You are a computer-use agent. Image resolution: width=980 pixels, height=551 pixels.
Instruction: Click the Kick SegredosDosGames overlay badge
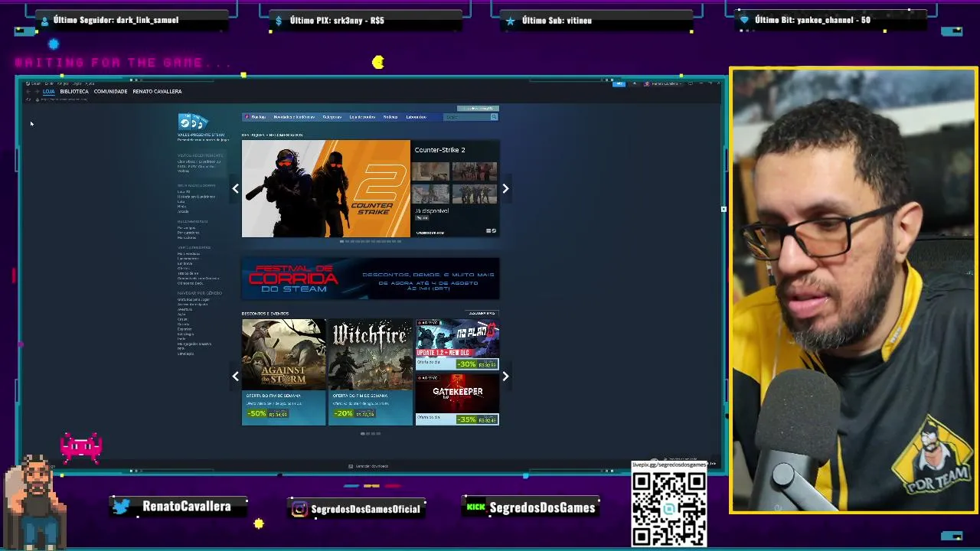coord(531,507)
